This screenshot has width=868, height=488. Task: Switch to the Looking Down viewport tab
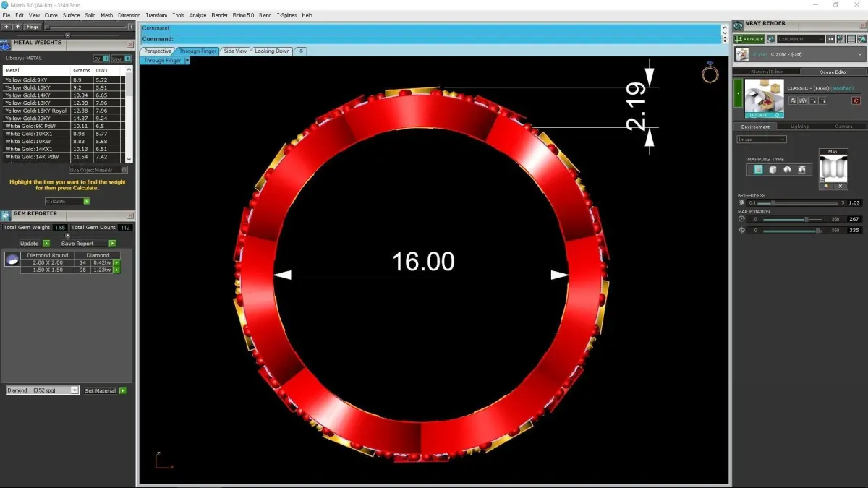click(272, 51)
